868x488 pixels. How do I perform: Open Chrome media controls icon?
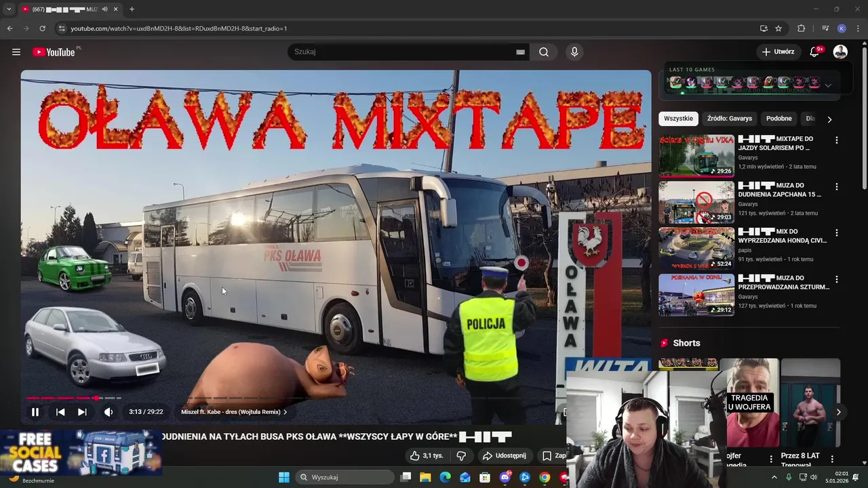point(825,28)
